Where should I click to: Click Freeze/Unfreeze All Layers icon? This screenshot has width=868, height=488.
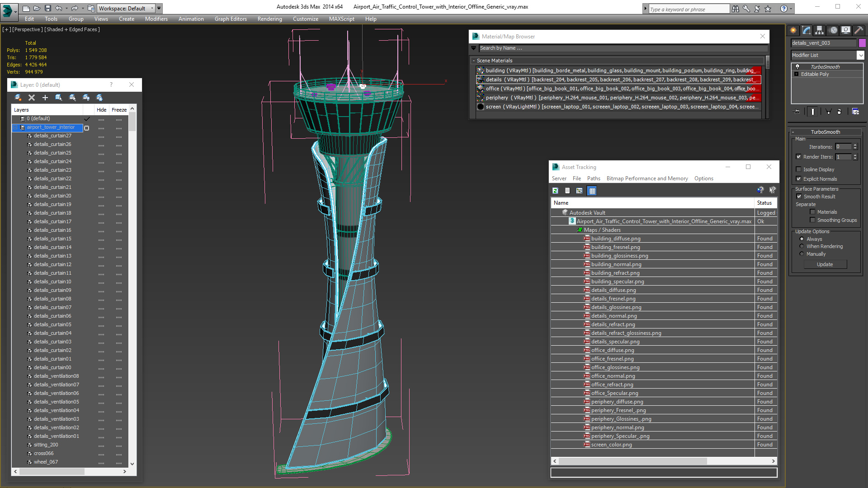(x=99, y=98)
